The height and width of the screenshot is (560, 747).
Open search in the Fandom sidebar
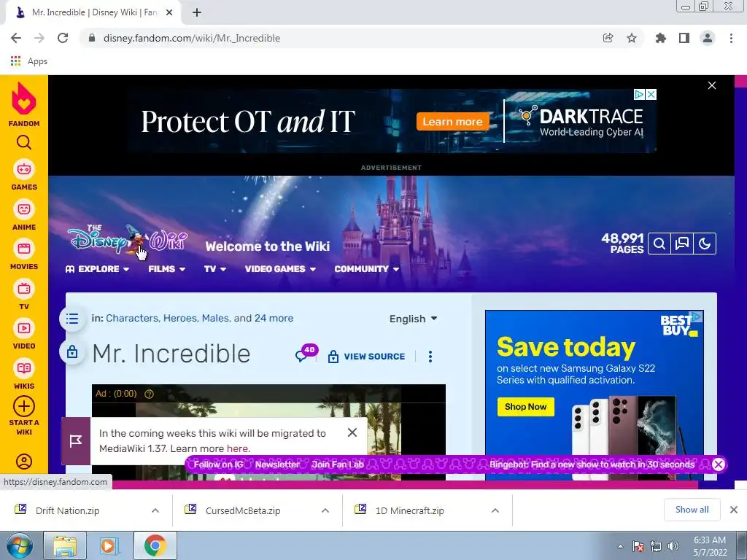point(24,142)
